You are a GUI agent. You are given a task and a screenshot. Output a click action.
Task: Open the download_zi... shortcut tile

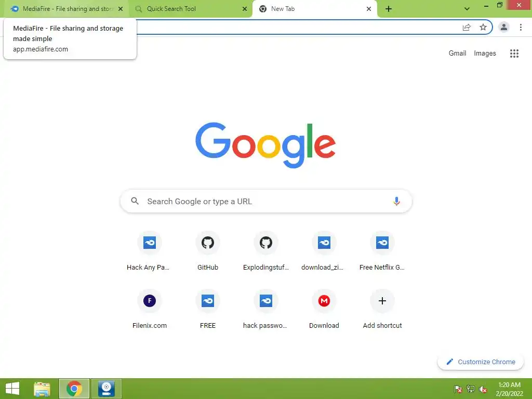[324, 251]
